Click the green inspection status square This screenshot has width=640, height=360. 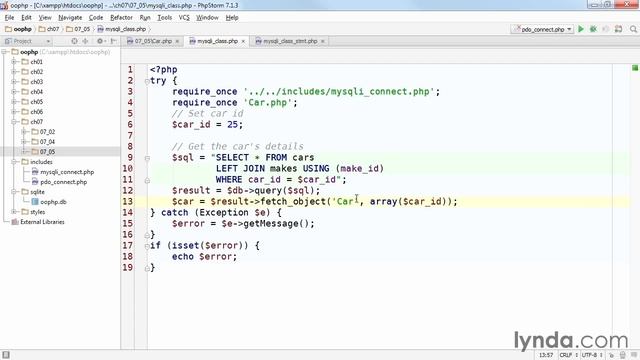click(635, 68)
